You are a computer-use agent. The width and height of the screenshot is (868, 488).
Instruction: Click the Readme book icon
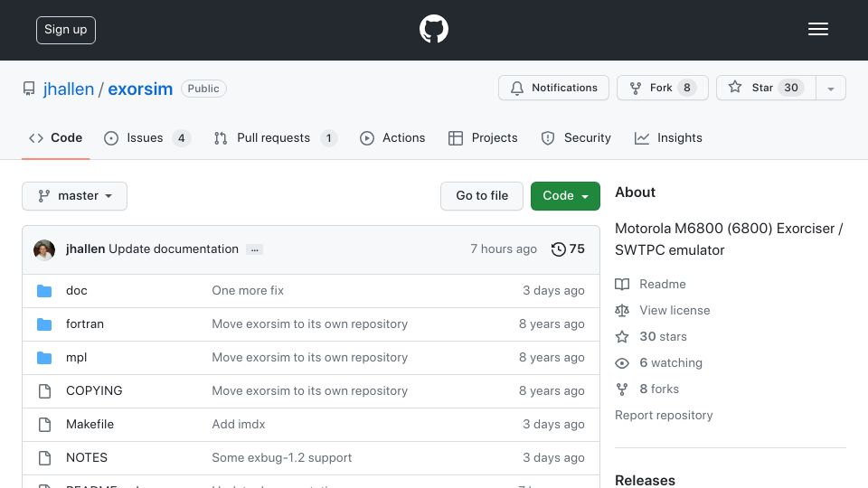click(x=622, y=285)
